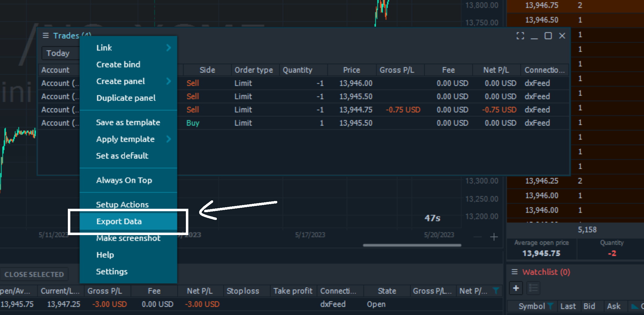The image size is (644, 315).
Task: Zoom out the chart with minus icon
Action: pyautogui.click(x=478, y=237)
